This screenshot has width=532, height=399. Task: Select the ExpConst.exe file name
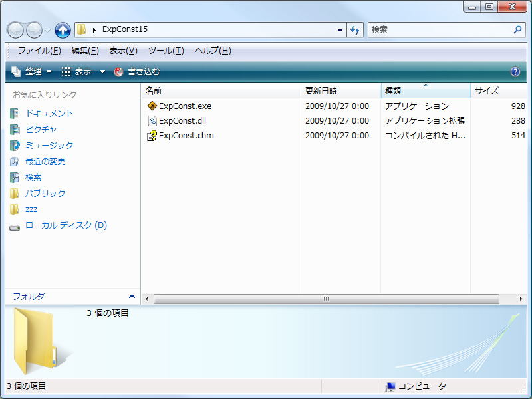coord(185,106)
